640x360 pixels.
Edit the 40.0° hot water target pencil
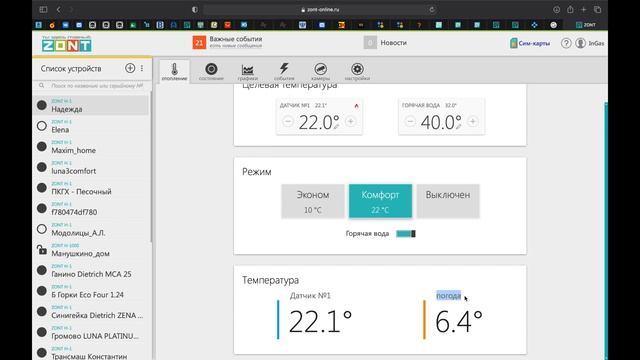(x=459, y=127)
